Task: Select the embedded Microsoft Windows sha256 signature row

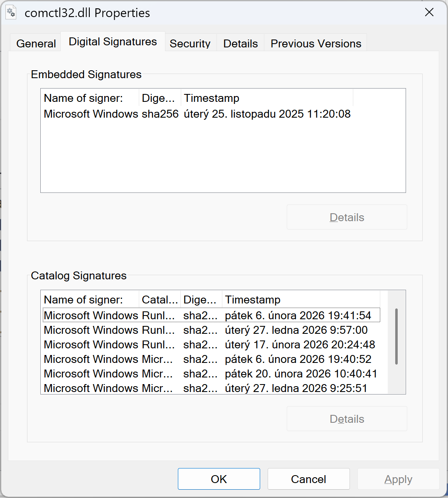Action: (197, 114)
